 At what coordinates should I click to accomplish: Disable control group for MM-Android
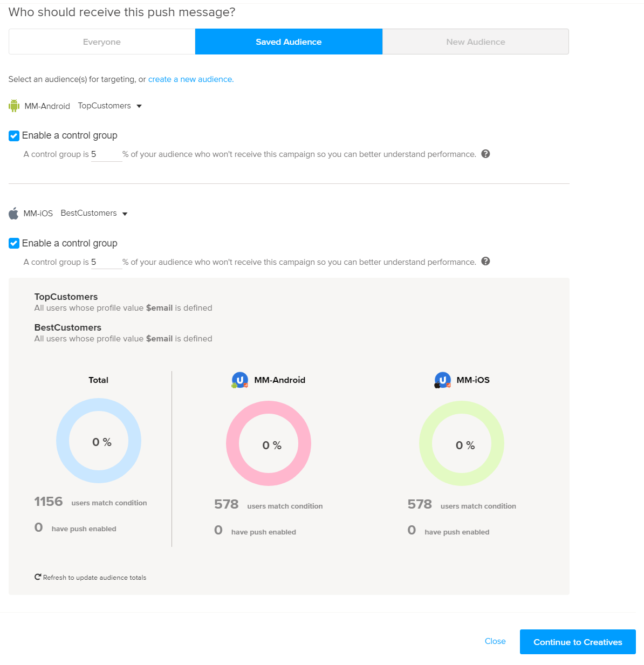click(x=14, y=136)
